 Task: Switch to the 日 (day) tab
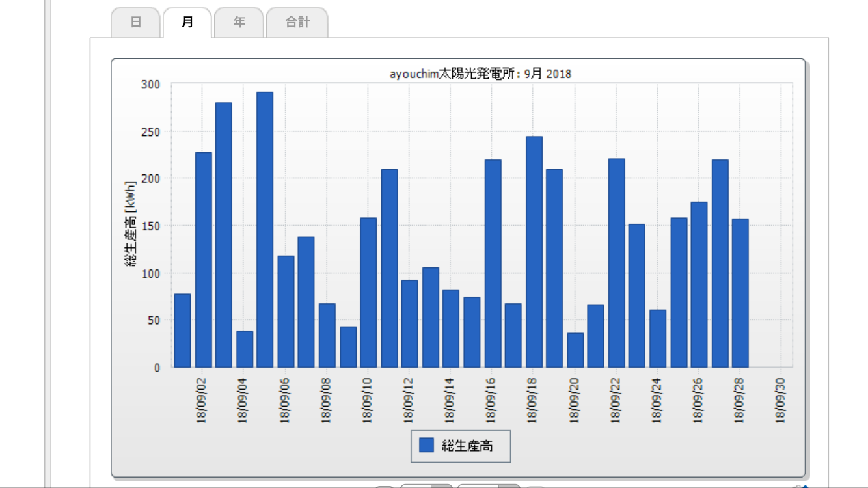(x=135, y=22)
